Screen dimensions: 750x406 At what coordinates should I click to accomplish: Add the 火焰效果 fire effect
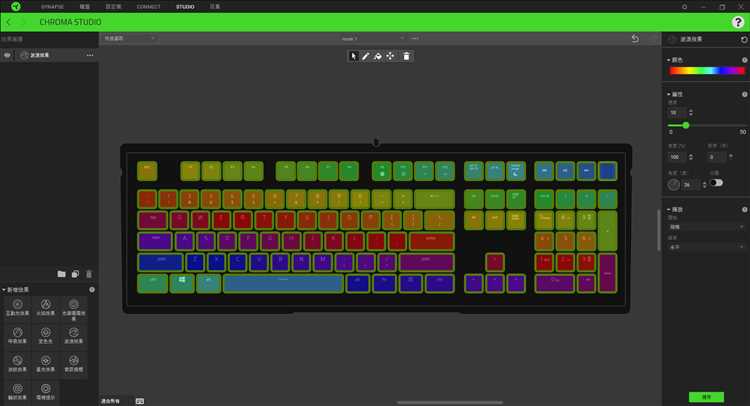coord(45,307)
